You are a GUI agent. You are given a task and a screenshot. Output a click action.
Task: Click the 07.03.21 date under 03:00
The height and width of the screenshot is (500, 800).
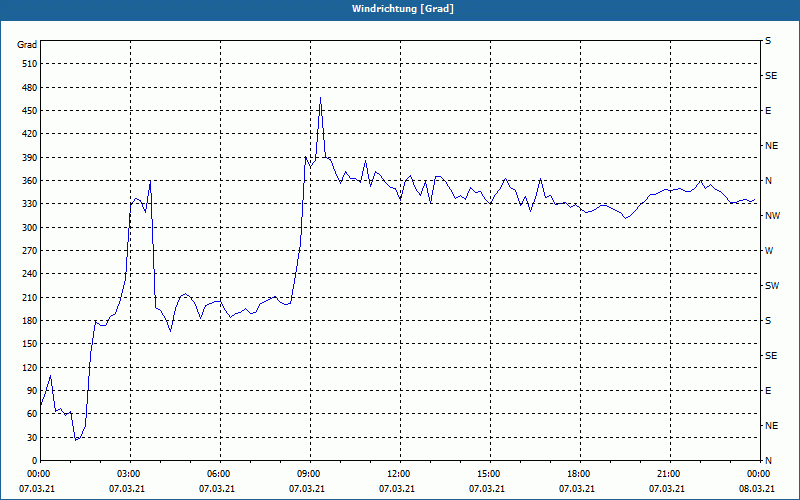(x=127, y=488)
